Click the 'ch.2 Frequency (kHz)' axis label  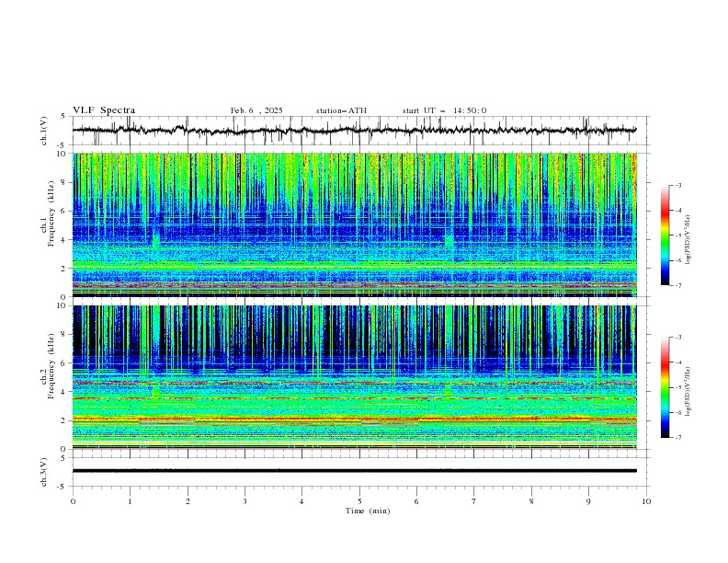click(x=48, y=365)
